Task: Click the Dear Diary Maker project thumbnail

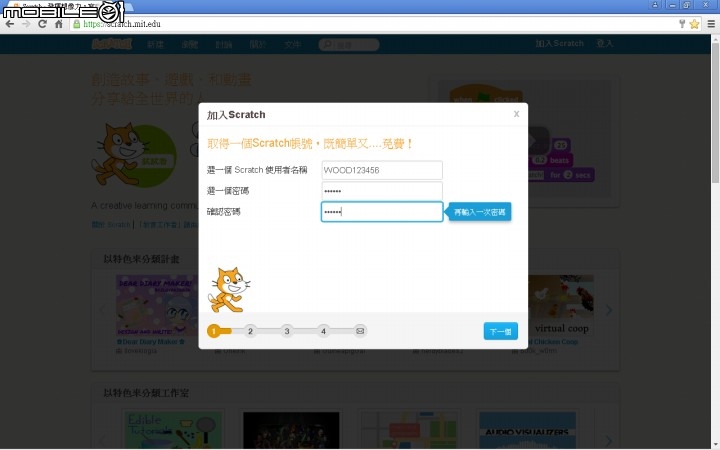Action: 157,305
